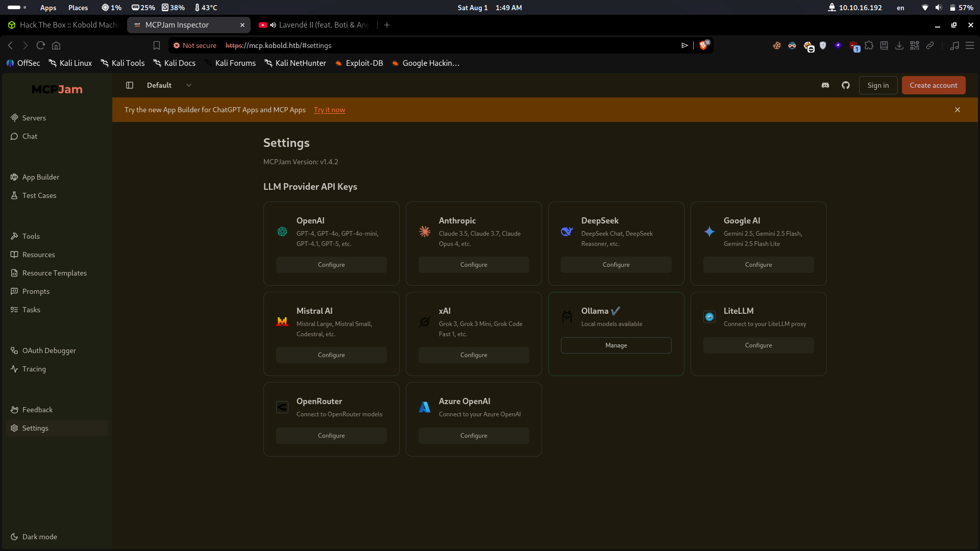Open Prompts in the sidebar

coord(57,291)
